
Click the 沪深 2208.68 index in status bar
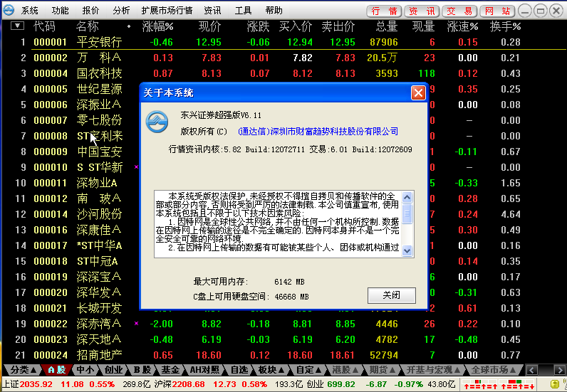180,384
